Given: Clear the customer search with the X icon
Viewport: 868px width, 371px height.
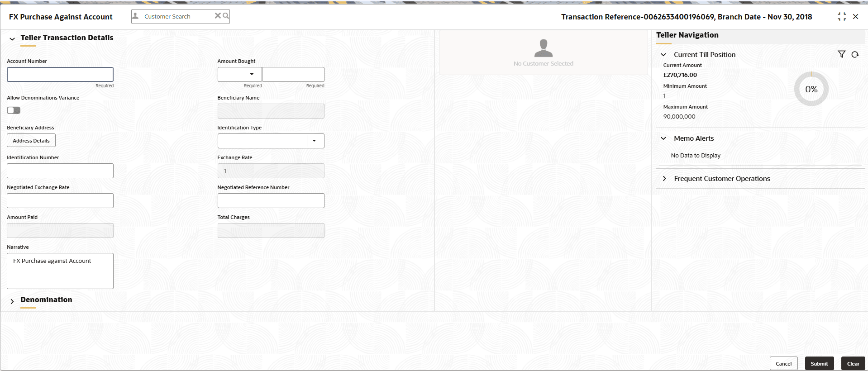Looking at the screenshot, I should 218,16.
